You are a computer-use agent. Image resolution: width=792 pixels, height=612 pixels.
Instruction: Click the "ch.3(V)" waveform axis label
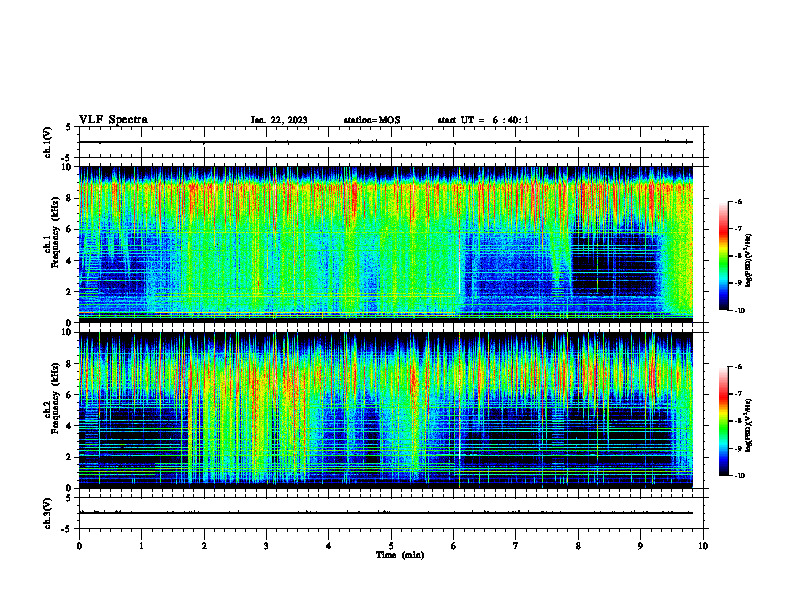[x=48, y=514]
